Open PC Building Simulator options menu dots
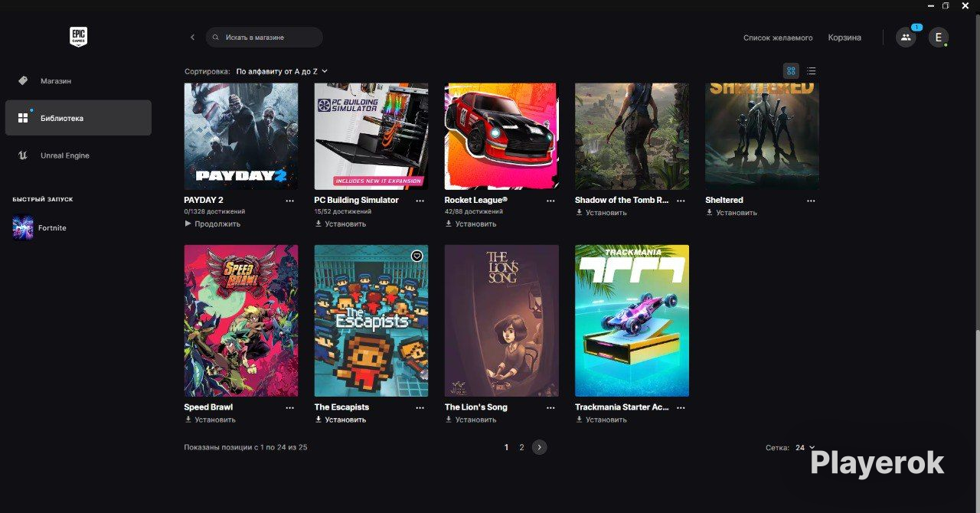Image resolution: width=980 pixels, height=513 pixels. [420, 201]
